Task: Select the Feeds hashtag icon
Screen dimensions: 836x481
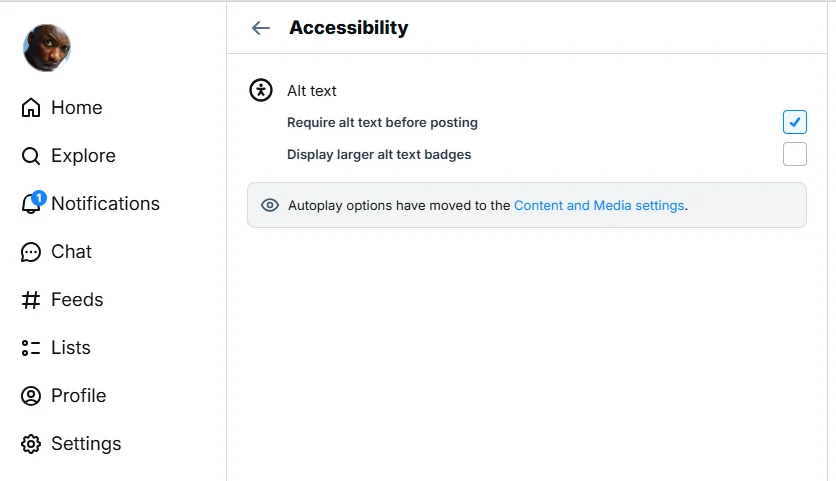Action: [x=31, y=300]
